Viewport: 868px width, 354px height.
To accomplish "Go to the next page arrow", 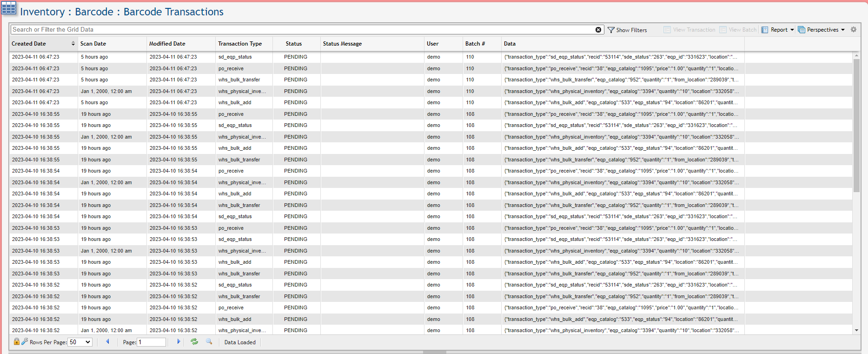I will click(x=179, y=342).
